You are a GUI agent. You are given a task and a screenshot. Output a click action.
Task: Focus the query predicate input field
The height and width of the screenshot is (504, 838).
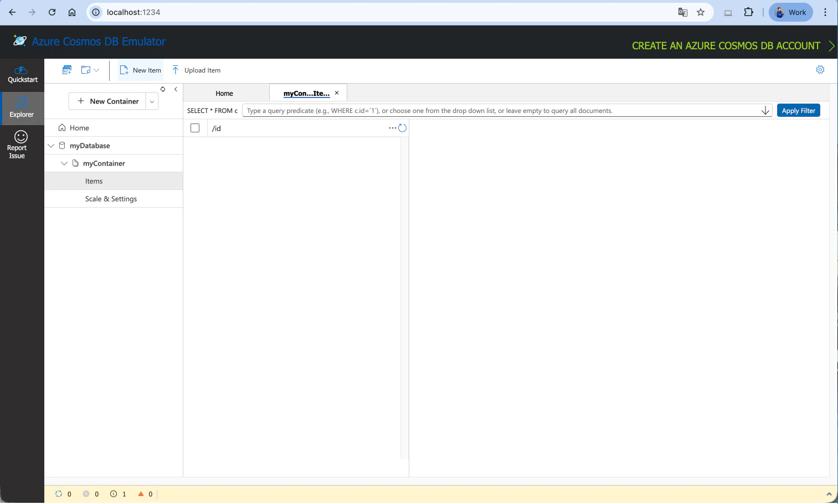pos(502,111)
